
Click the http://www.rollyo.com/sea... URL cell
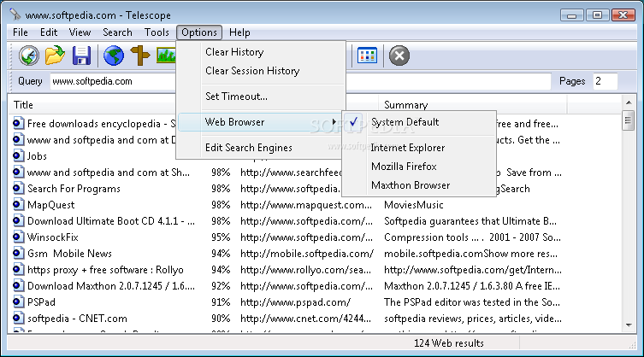pos(306,270)
